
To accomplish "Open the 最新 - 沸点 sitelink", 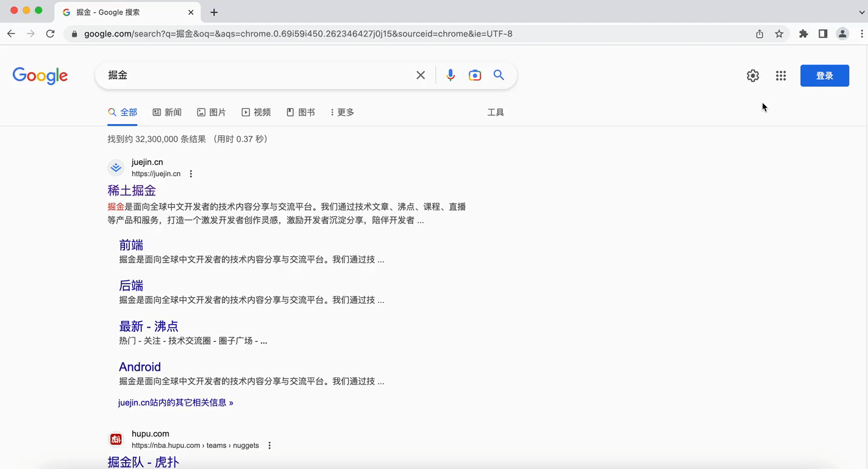I will click(x=149, y=326).
